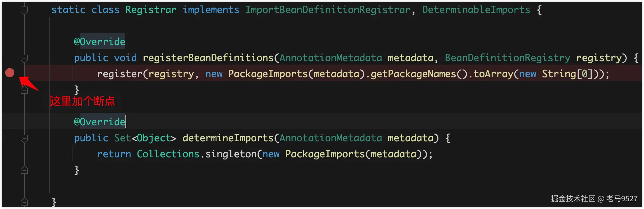Click the ImportBeanDefinitionRegistrar interface name
644x209 pixels.
point(328,10)
